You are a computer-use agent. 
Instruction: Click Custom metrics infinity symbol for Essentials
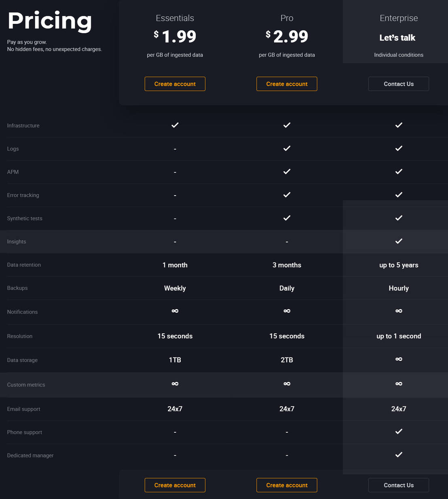(175, 383)
